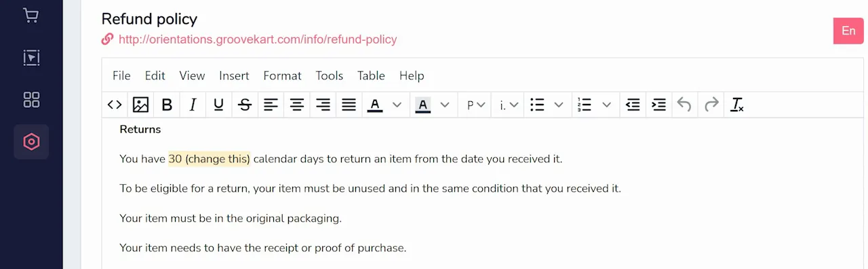868x269 pixels.
Task: Open the source code view icon
Action: point(115,105)
